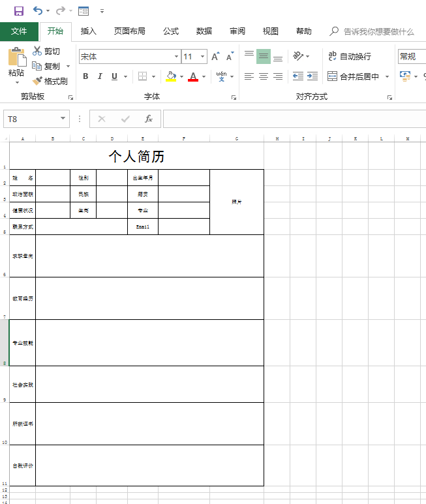Open number format 常规 box
The height and width of the screenshot is (504, 426).
(x=412, y=57)
